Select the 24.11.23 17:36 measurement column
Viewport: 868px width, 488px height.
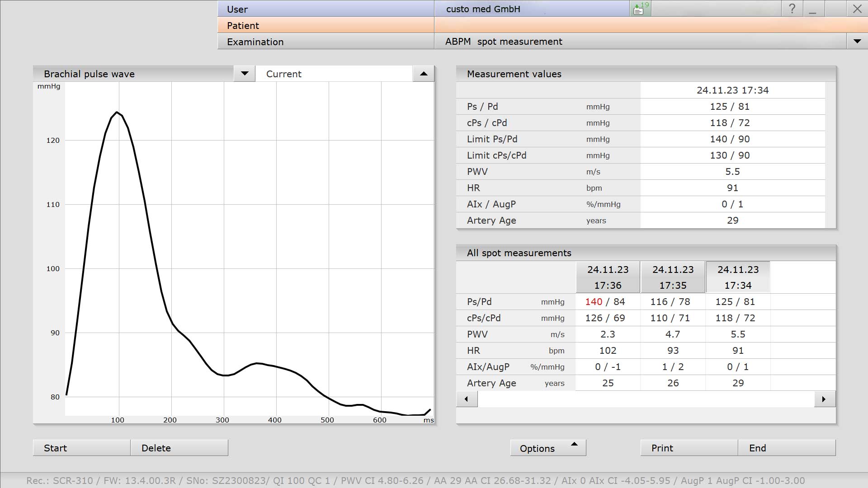click(x=608, y=277)
